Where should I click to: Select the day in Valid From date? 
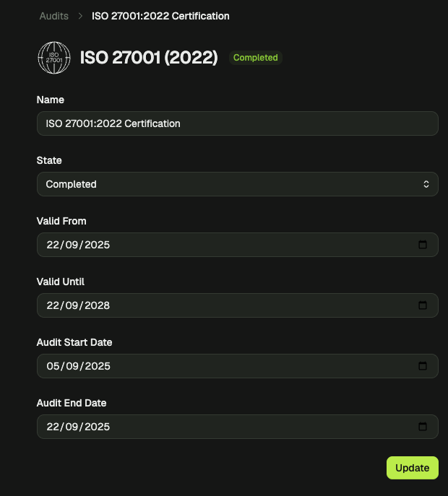[52, 245]
